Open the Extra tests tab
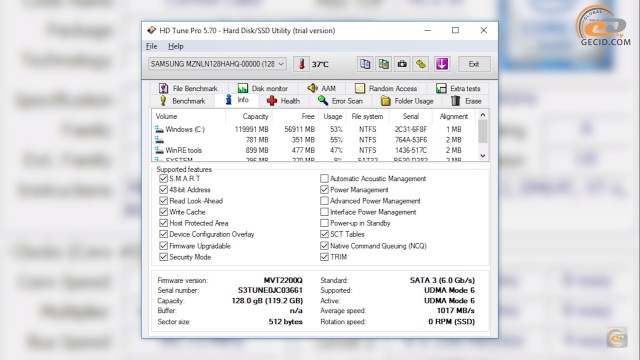The image size is (640, 360). pos(458,88)
